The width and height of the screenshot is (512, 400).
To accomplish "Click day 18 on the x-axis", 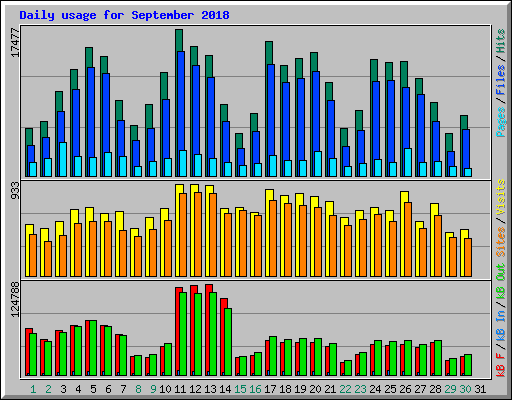I will (285, 389).
